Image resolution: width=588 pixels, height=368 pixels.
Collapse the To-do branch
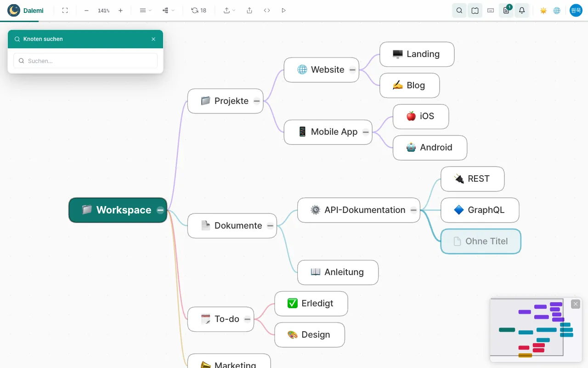[247, 319]
